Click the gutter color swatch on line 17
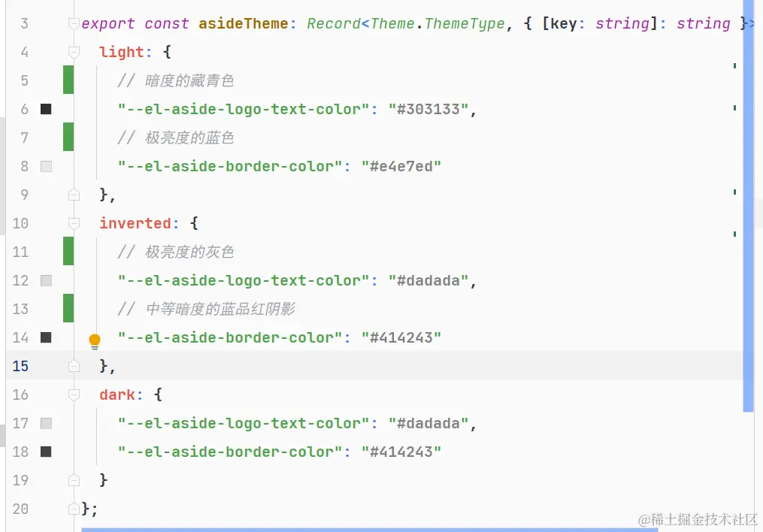The height and width of the screenshot is (532, 763). pos(46,423)
